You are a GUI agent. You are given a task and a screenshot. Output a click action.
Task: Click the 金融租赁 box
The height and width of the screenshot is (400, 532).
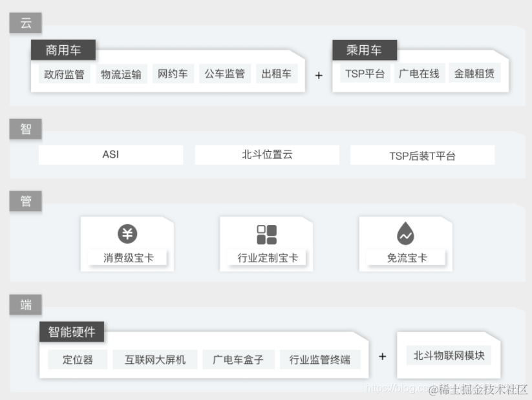click(474, 73)
